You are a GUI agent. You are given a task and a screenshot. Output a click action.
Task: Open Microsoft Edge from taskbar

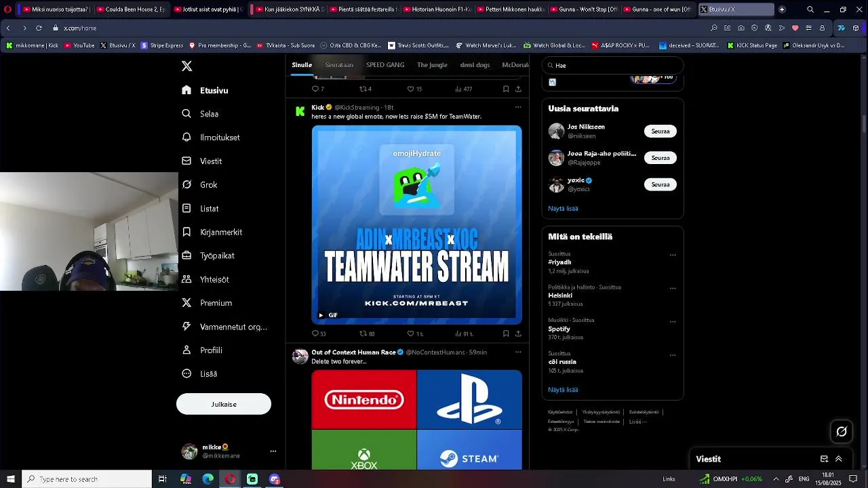(208, 479)
